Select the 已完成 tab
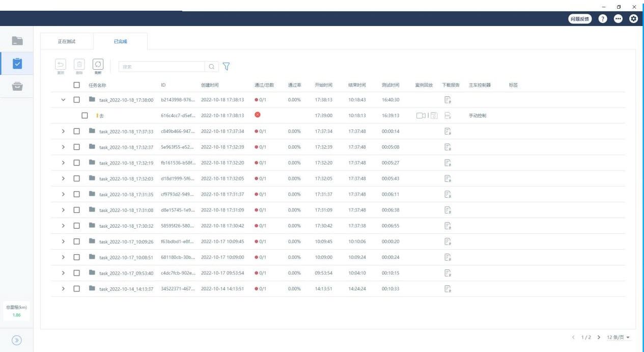Image resolution: width=644 pixels, height=352 pixels. 121,41
